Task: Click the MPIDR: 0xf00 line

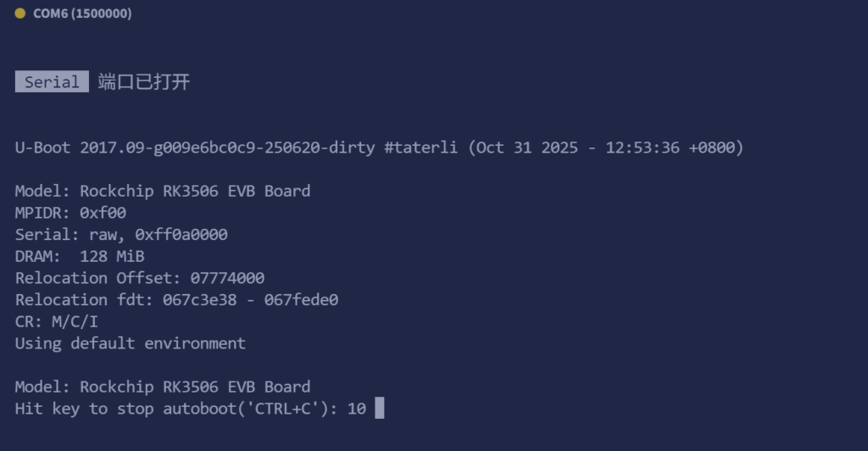Action: click(x=70, y=213)
